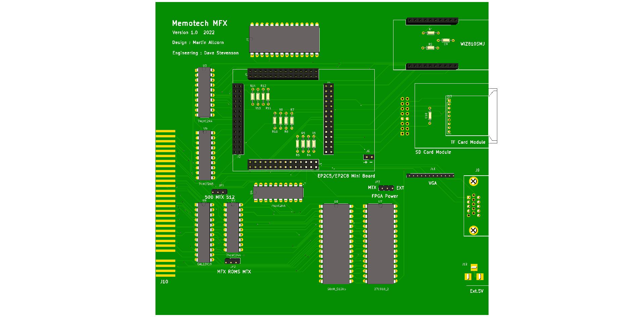Image resolution: width=644 pixels, height=317 pixels.
Task: Click "Engineering : Dave Stevenson" silkscreen text
Action: click(205, 53)
